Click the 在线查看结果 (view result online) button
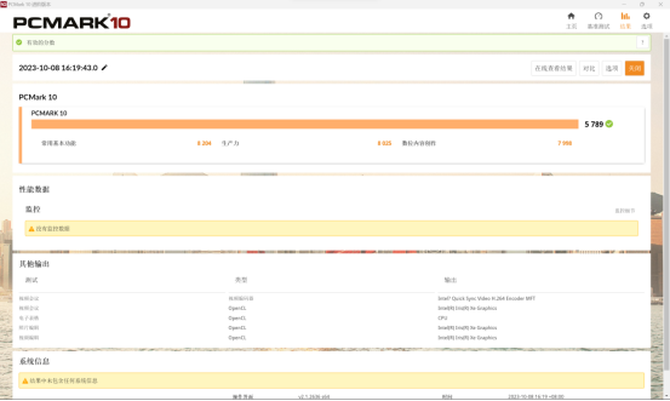The width and height of the screenshot is (670, 401). 553,68
